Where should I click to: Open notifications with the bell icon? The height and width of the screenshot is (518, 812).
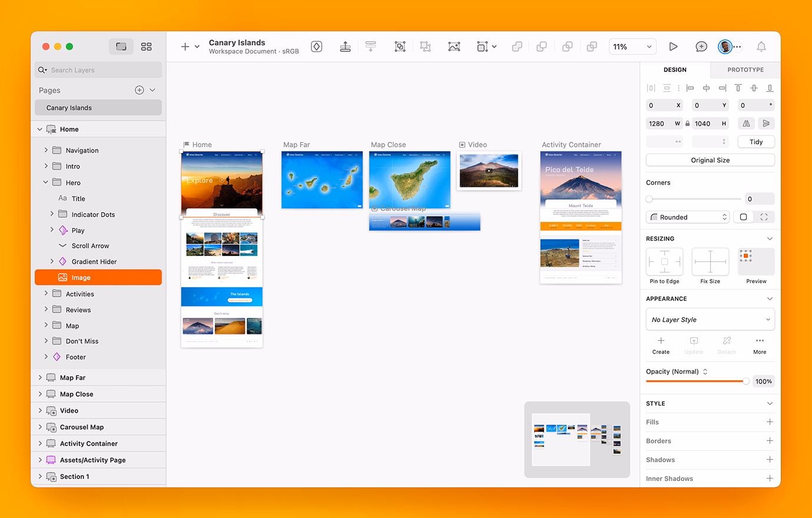761,47
